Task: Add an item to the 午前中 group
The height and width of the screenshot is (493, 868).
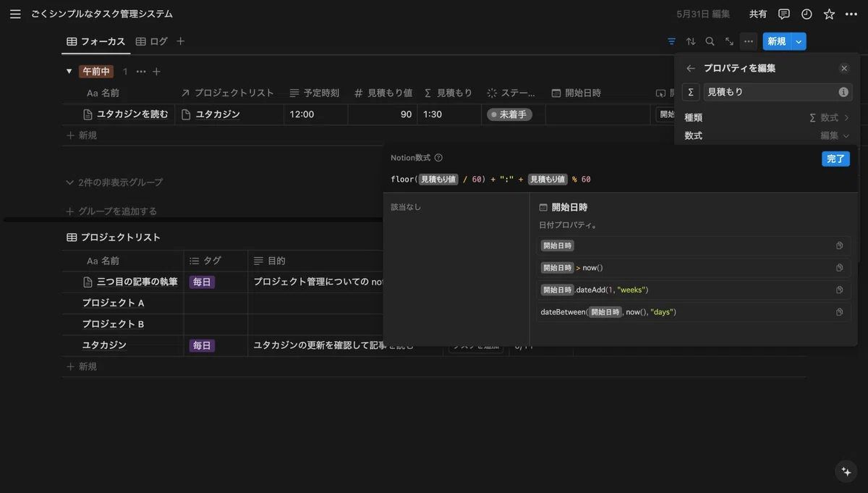Action: (x=156, y=72)
